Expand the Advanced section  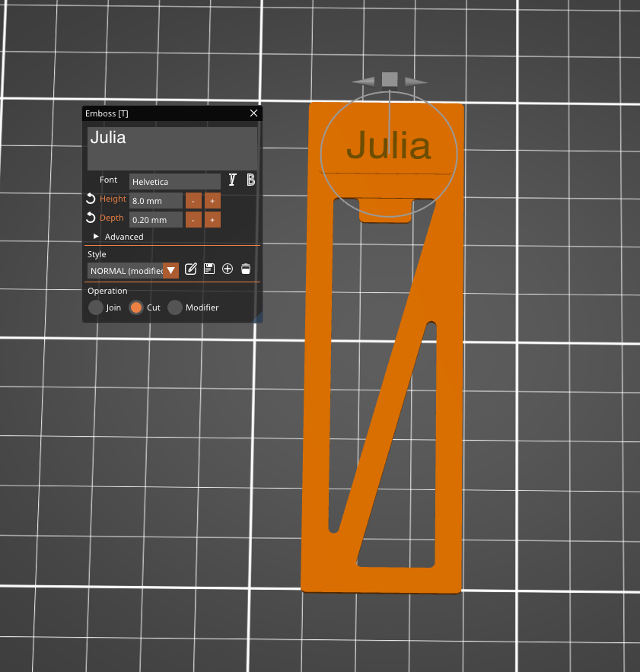click(x=96, y=237)
